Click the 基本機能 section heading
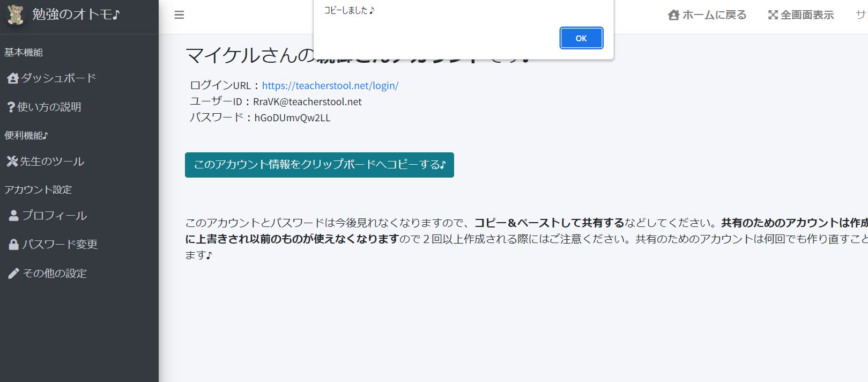Image resolution: width=868 pixels, height=382 pixels. pos(24,53)
